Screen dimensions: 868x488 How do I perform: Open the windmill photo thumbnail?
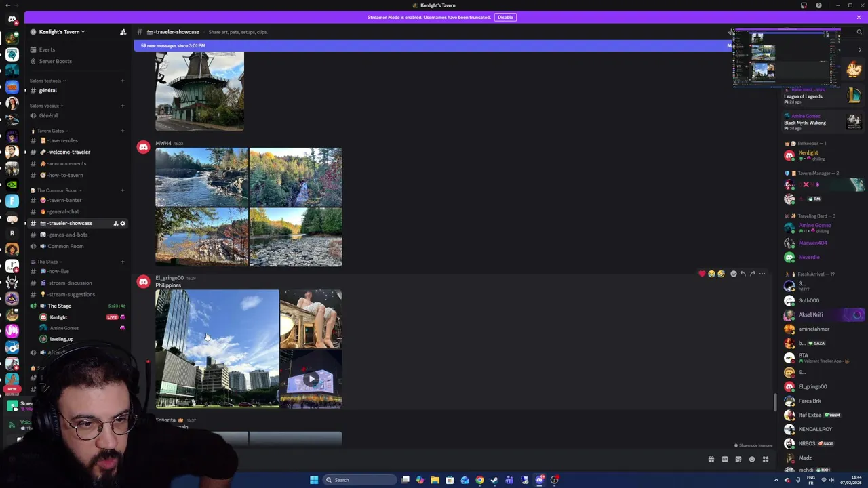(x=199, y=91)
